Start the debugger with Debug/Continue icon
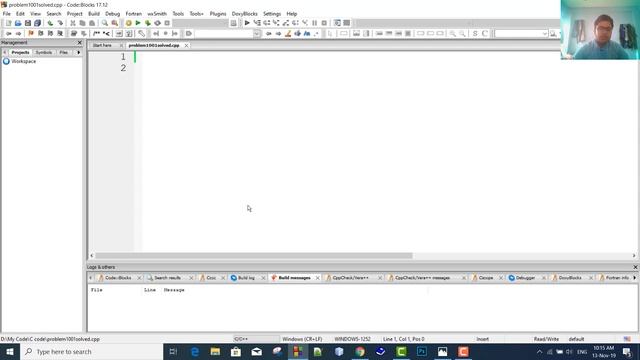 click(x=247, y=23)
